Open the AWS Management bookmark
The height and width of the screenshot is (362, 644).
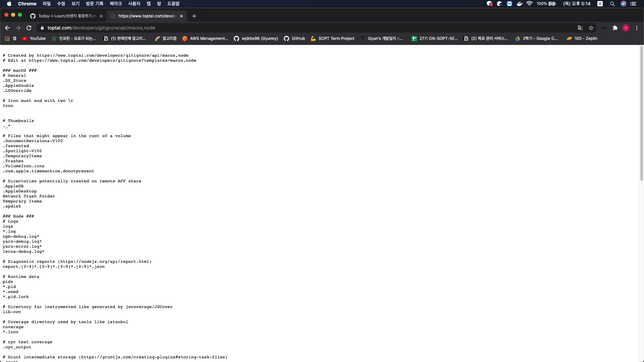click(205, 39)
